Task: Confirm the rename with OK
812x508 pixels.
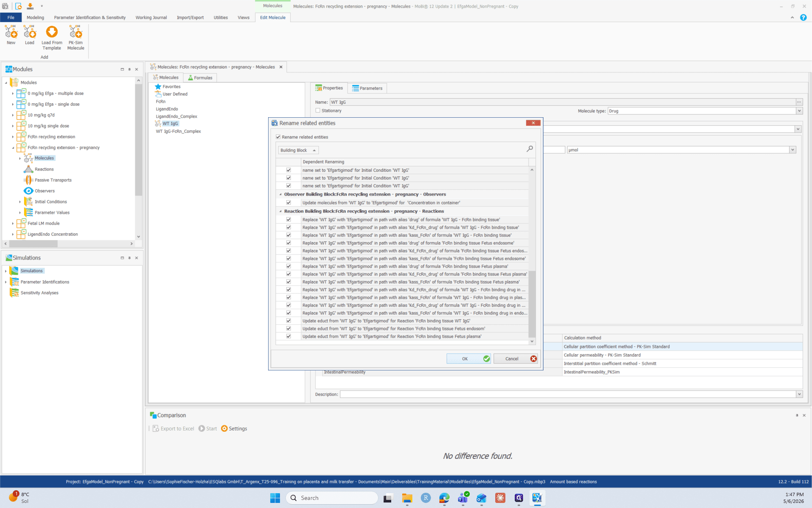Action: 469,359
